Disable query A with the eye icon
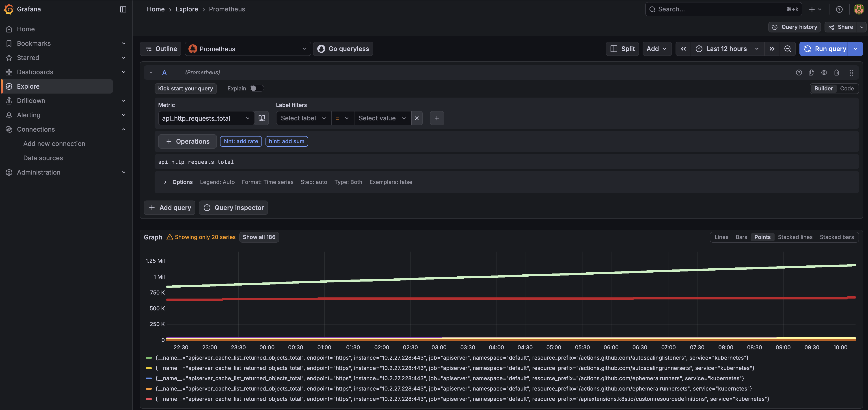 pos(824,72)
